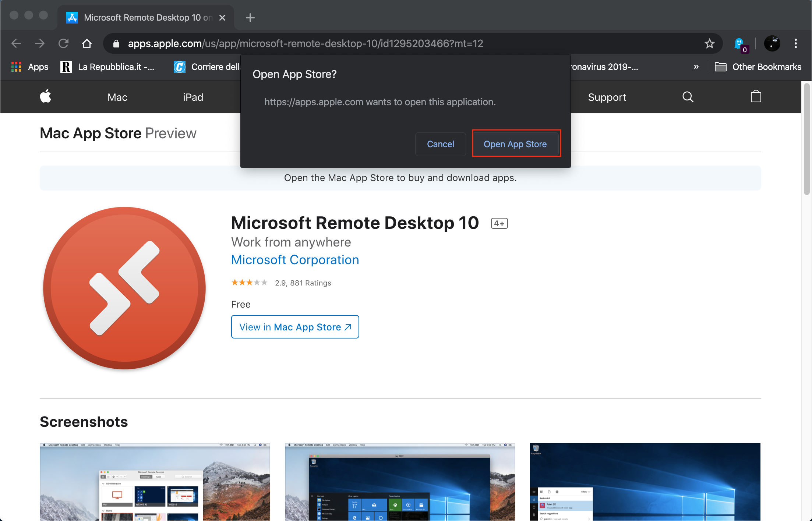Click the "Open the Mac App Store" banner
The image size is (812, 521).
pos(400,178)
